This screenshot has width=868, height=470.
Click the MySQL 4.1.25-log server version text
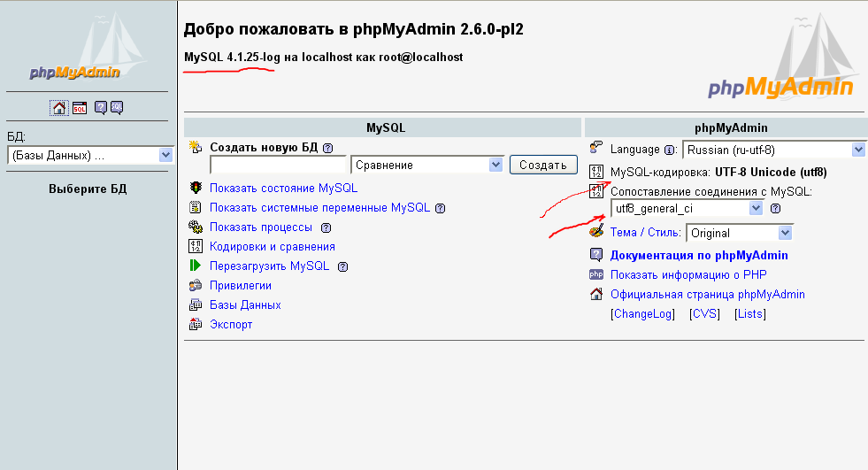[233, 57]
